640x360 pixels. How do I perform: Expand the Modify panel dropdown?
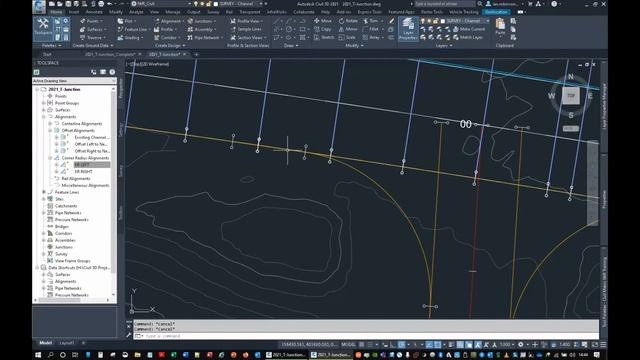[x=354, y=46]
